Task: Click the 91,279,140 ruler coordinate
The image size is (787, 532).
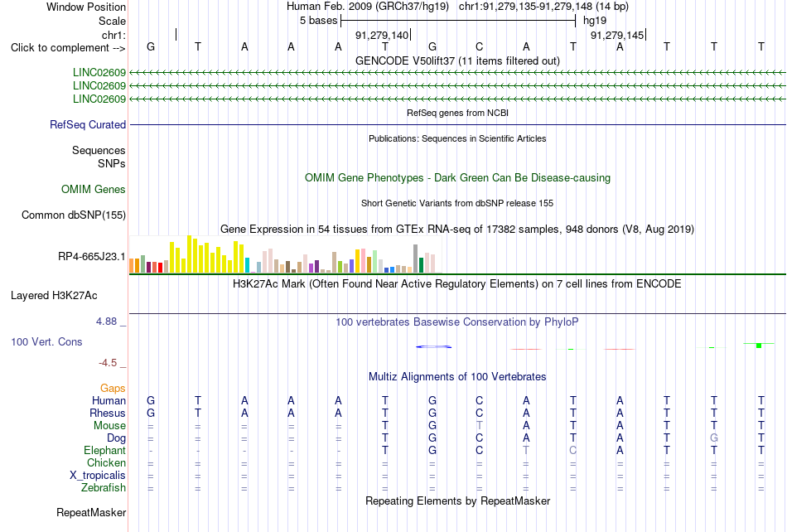Action: coord(382,35)
